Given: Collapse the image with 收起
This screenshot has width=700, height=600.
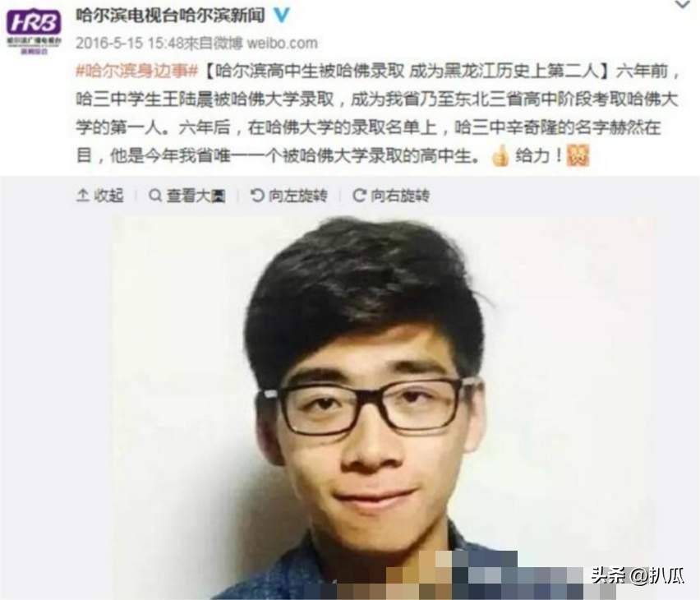Looking at the screenshot, I should [100, 196].
